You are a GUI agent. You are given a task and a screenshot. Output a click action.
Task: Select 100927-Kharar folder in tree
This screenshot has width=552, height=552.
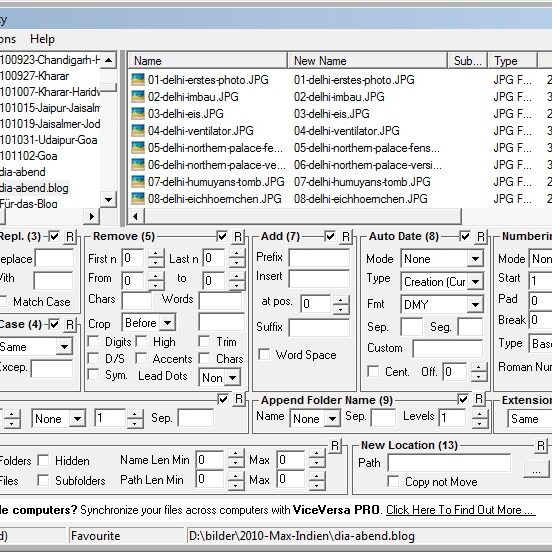click(34, 76)
